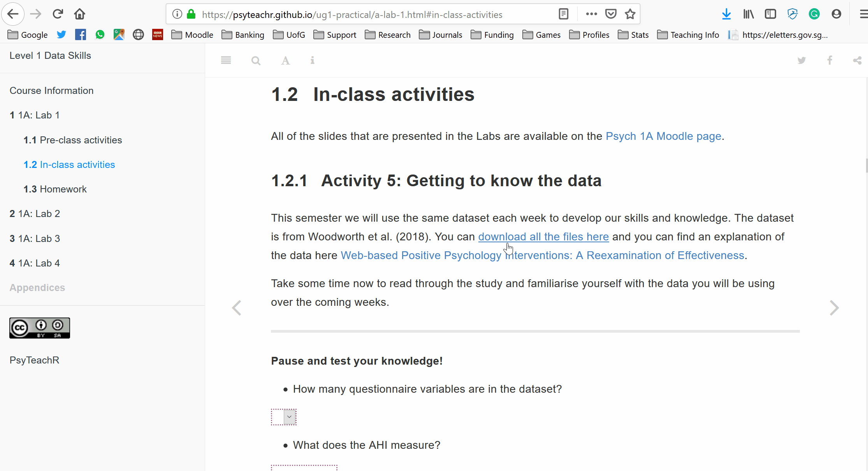Select 1.2 In-class activities section
This screenshot has width=868, height=471.
[69, 164]
